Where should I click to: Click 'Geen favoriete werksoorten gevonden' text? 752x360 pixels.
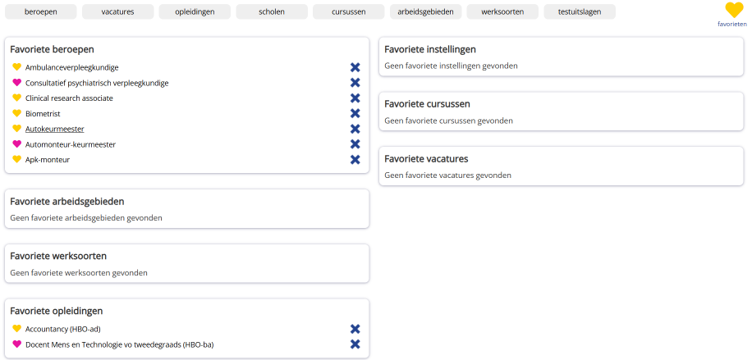[x=79, y=273]
